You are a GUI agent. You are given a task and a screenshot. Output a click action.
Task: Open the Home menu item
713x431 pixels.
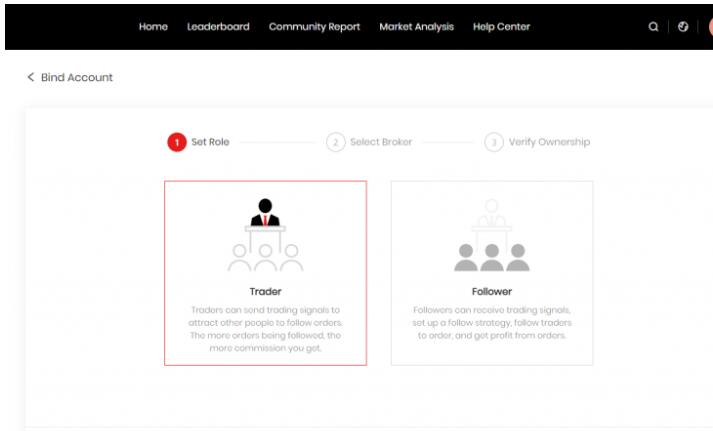(153, 27)
